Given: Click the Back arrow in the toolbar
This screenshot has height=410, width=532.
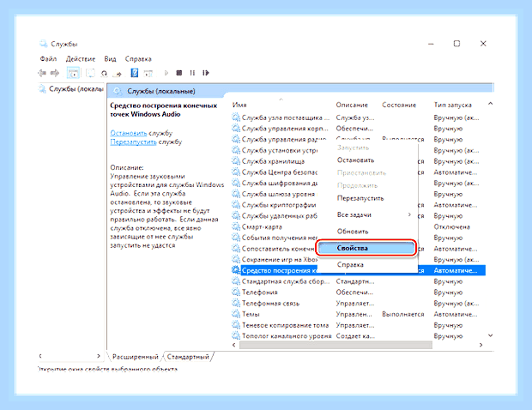Looking at the screenshot, I should coord(42,73).
